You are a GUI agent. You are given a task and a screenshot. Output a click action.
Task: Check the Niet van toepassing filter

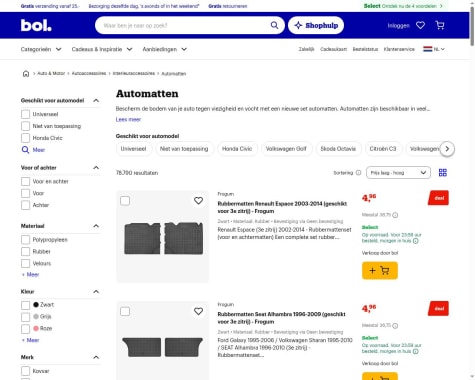click(x=25, y=126)
